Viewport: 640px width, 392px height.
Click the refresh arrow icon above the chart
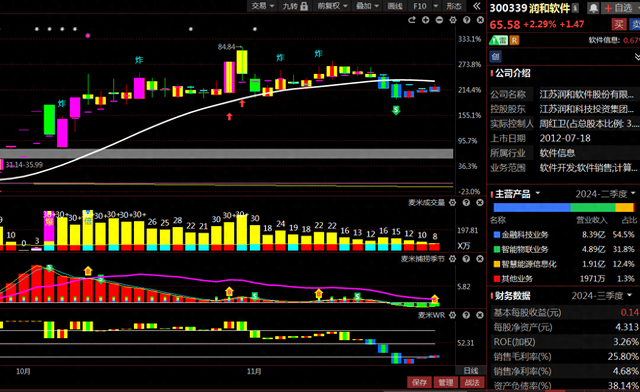pos(411,20)
